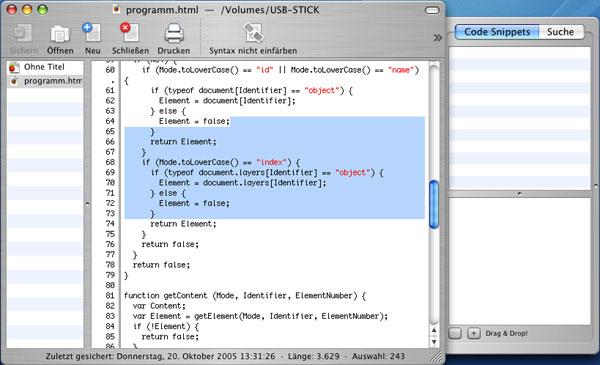Click the snippets drawer splitter handle
The width and height of the screenshot is (600, 365).
pos(519,194)
